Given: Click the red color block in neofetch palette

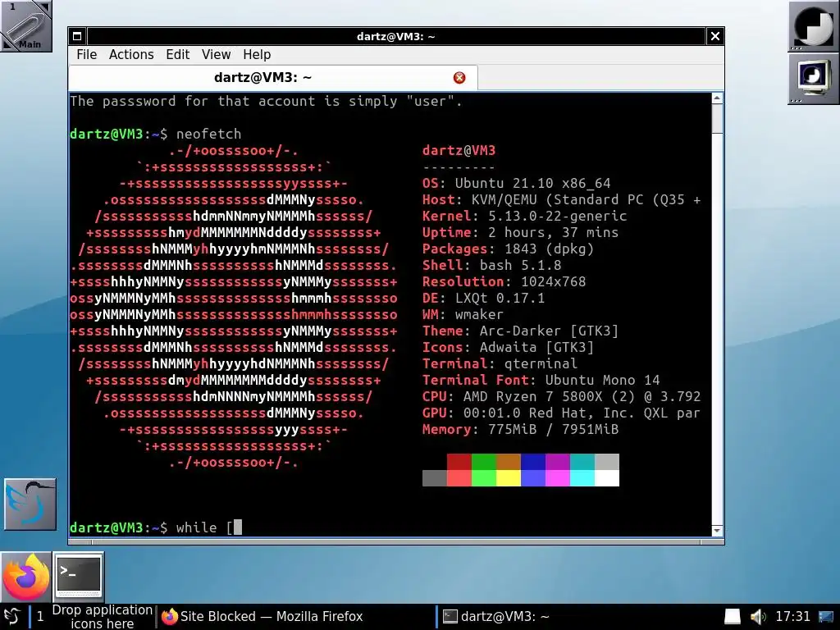Looking at the screenshot, I should [x=459, y=462].
